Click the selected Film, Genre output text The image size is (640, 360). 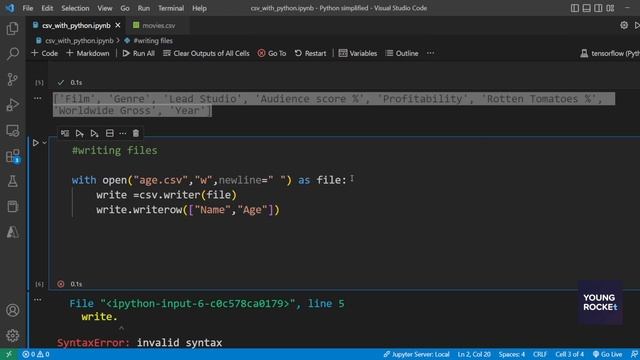pyautogui.click(x=334, y=104)
